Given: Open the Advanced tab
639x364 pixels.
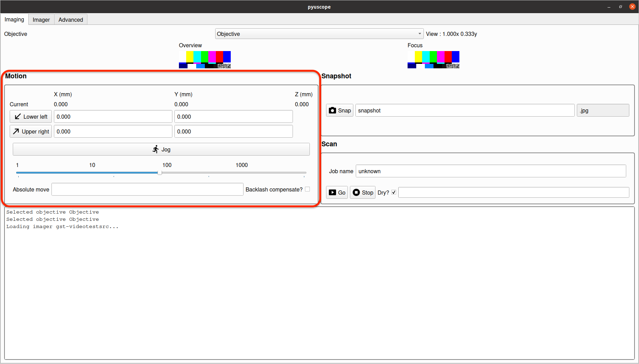Looking at the screenshot, I should (71, 20).
